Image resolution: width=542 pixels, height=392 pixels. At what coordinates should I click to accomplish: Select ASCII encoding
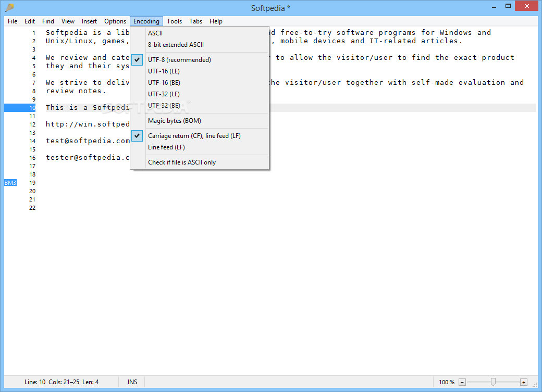200,33
